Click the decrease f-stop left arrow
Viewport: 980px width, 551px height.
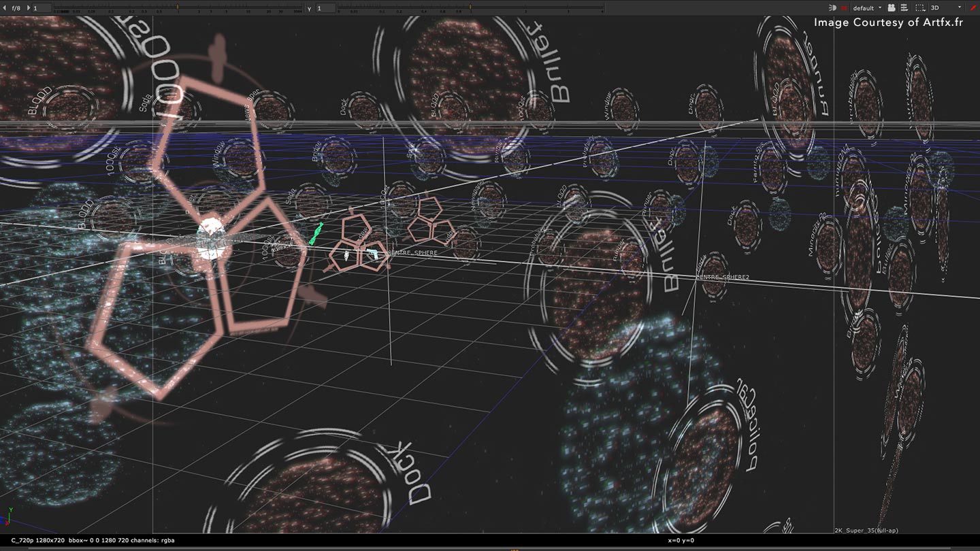pos(4,7)
